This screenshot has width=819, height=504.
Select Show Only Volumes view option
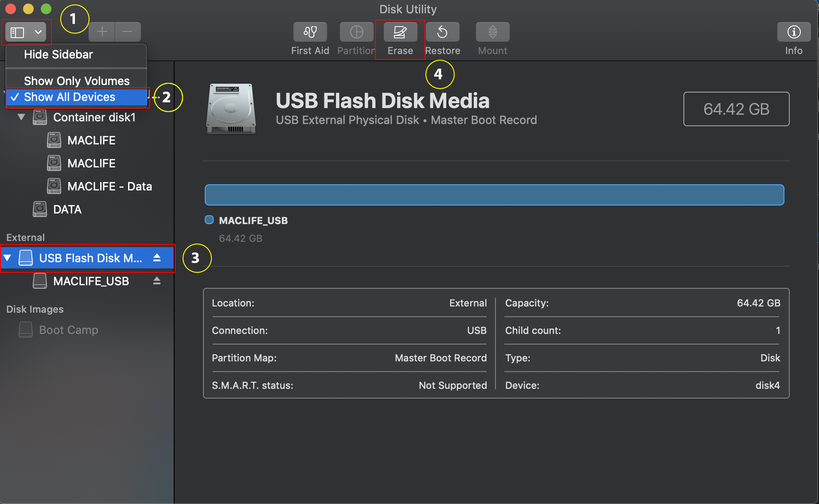pos(76,81)
